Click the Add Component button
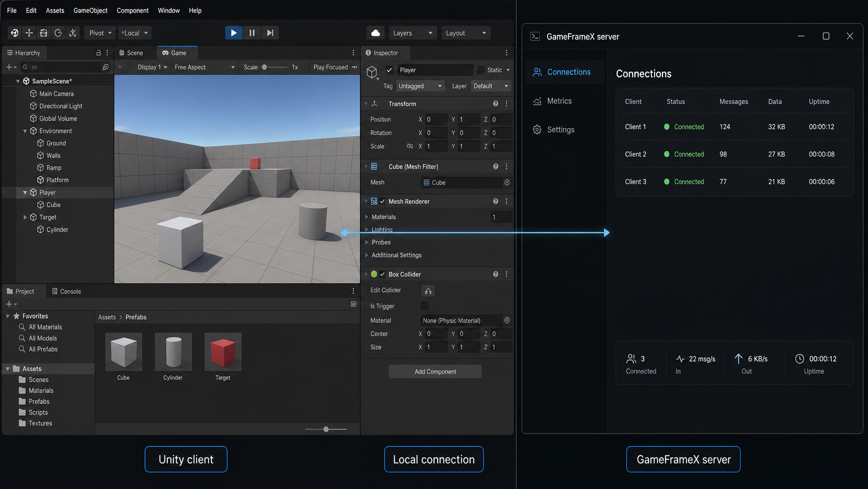 [435, 372]
